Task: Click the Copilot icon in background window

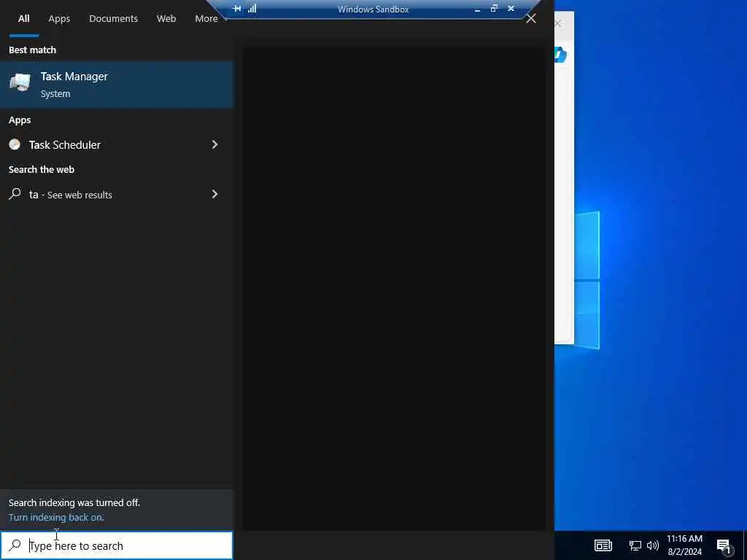Action: tap(561, 54)
